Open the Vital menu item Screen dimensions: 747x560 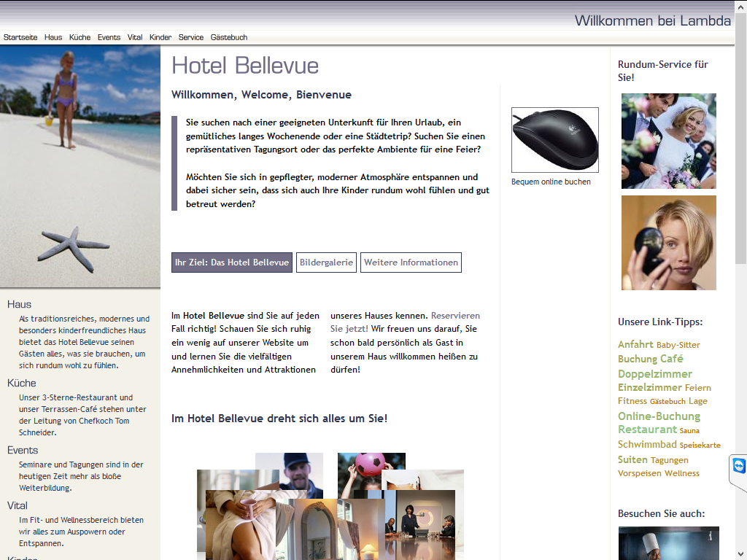[x=135, y=37]
